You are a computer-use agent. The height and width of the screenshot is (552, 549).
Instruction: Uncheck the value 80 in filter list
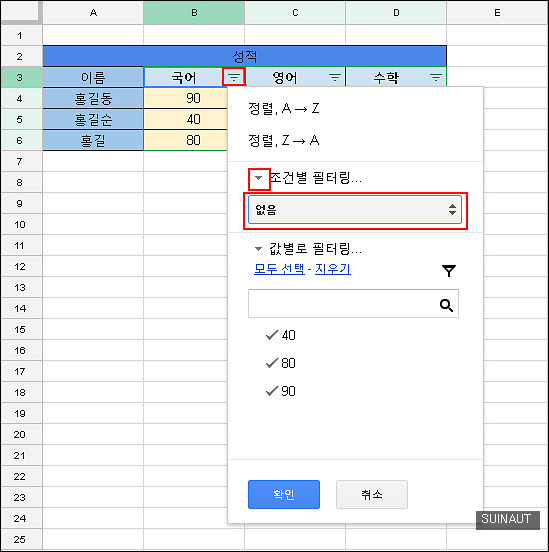coord(281,363)
